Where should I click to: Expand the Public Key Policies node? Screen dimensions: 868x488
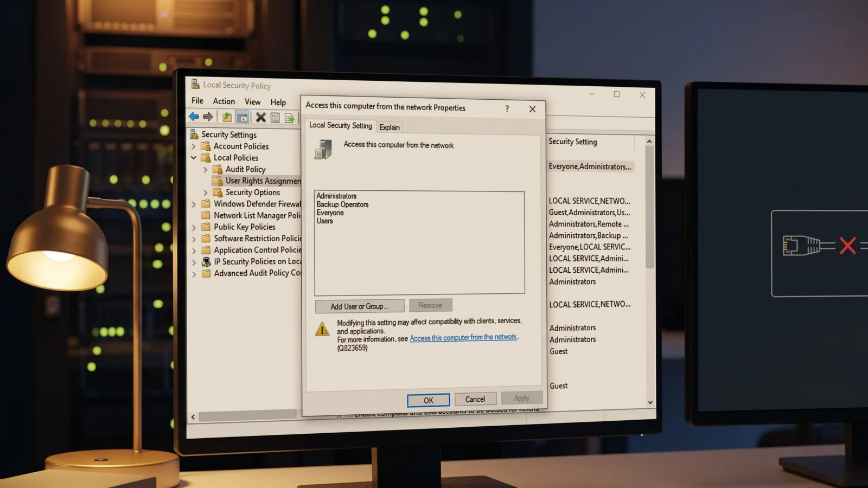[x=194, y=227]
